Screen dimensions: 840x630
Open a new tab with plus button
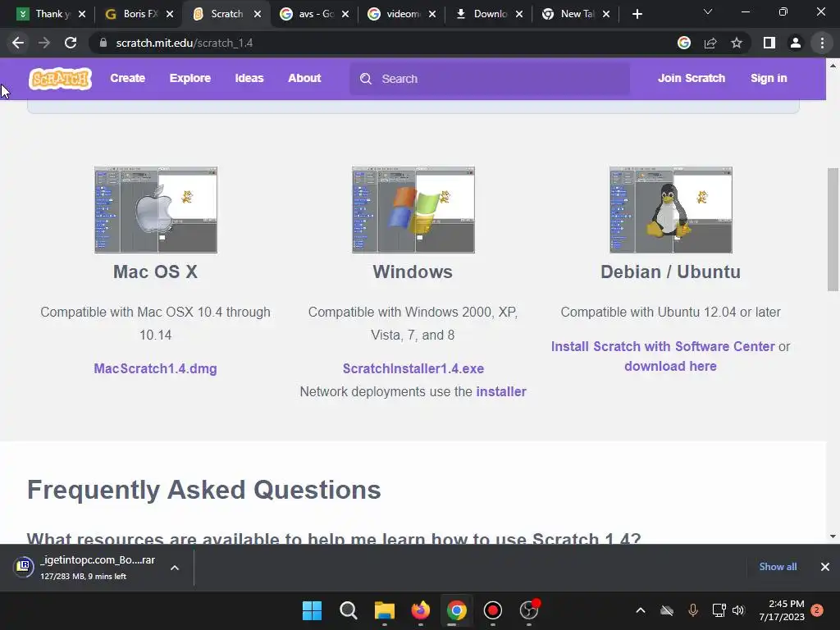click(x=637, y=14)
